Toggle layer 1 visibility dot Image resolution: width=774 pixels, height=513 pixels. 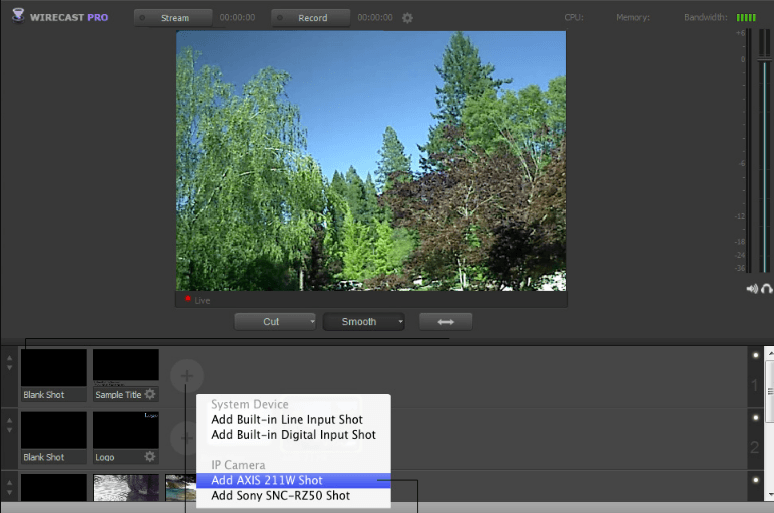(755, 355)
